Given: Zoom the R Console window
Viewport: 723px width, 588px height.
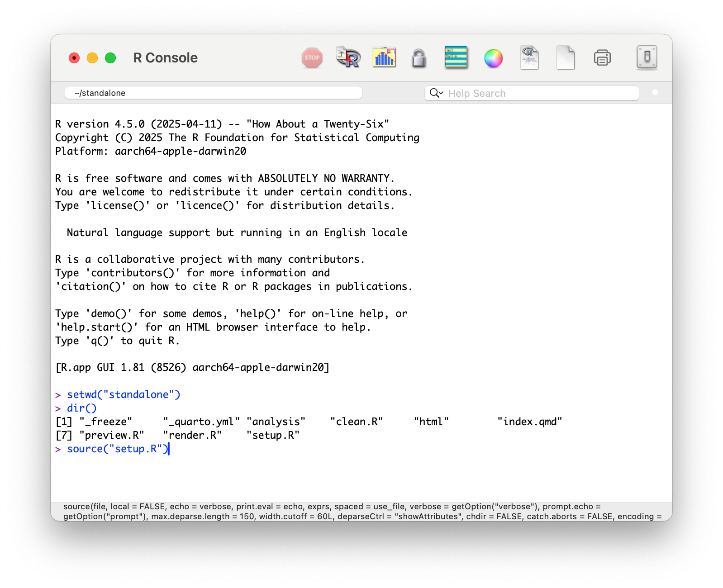Looking at the screenshot, I should [x=110, y=58].
